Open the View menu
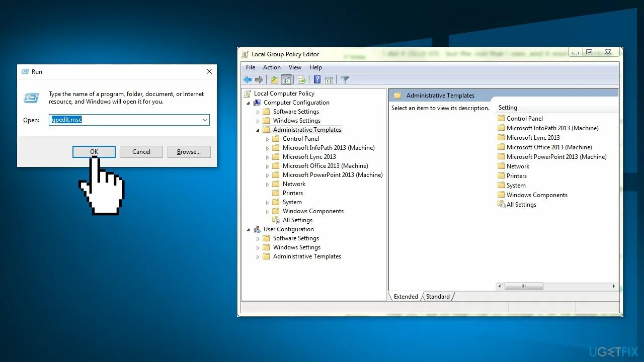Viewport: 644px width, 362px height. point(295,67)
